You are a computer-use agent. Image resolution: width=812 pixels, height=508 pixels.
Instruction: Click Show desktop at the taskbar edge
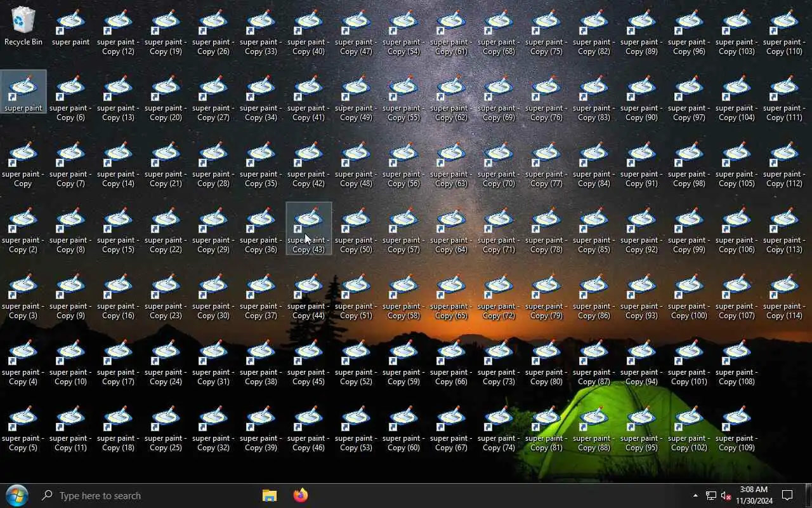click(809, 495)
